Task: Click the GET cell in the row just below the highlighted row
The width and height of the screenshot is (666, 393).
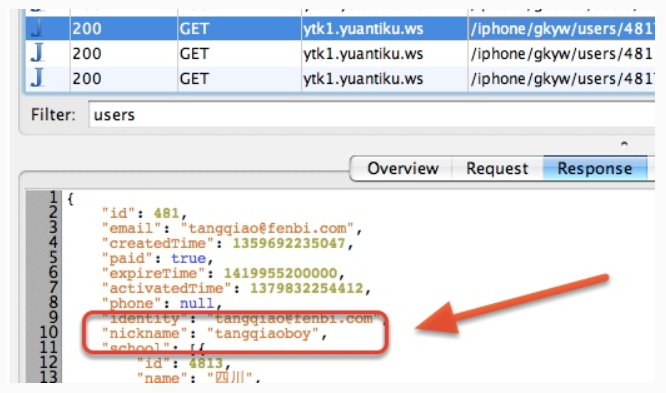Action: tap(239, 54)
